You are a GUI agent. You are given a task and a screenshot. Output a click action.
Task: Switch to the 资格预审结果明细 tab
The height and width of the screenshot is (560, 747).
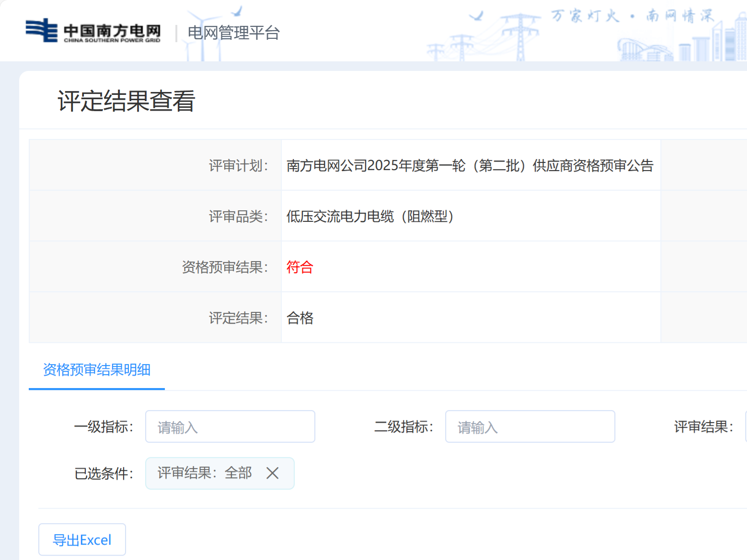coord(97,370)
